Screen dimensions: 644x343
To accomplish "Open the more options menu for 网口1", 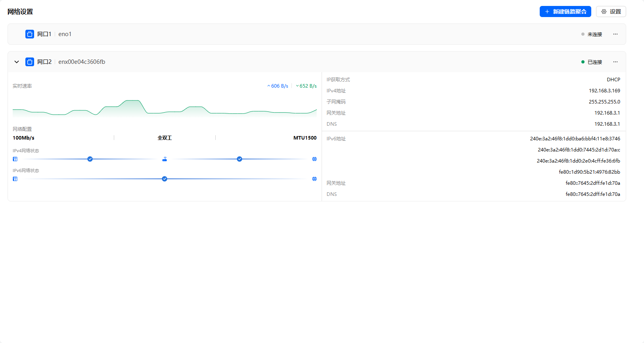I will tap(615, 34).
